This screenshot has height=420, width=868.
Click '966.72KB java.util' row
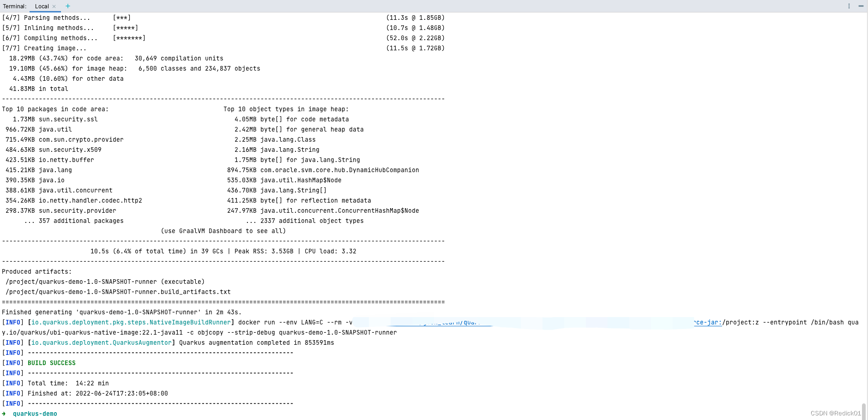tap(39, 129)
